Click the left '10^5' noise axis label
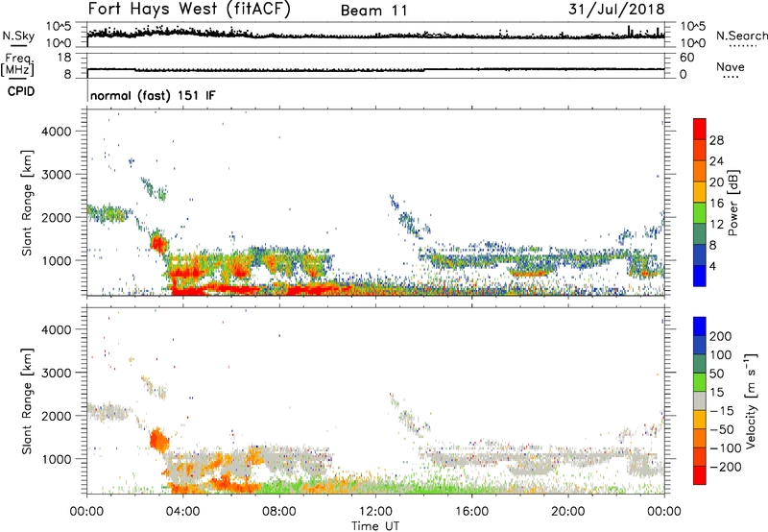The height and width of the screenshot is (532, 768). pyautogui.click(x=59, y=27)
